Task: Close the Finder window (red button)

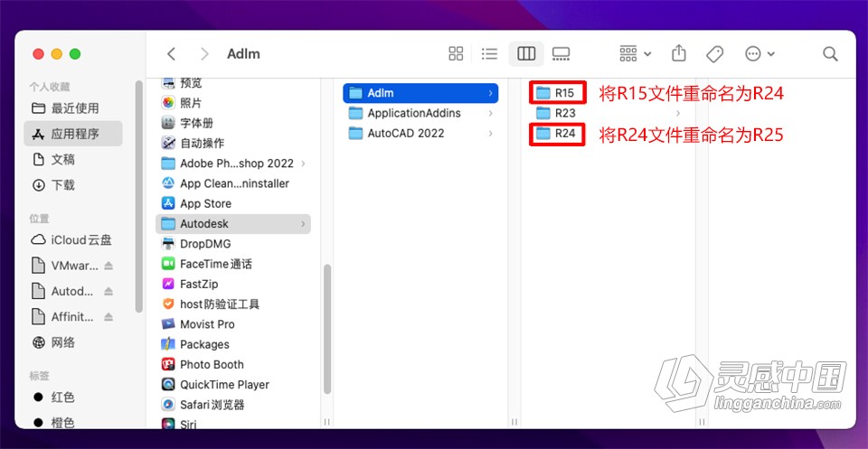Action: tap(38, 53)
